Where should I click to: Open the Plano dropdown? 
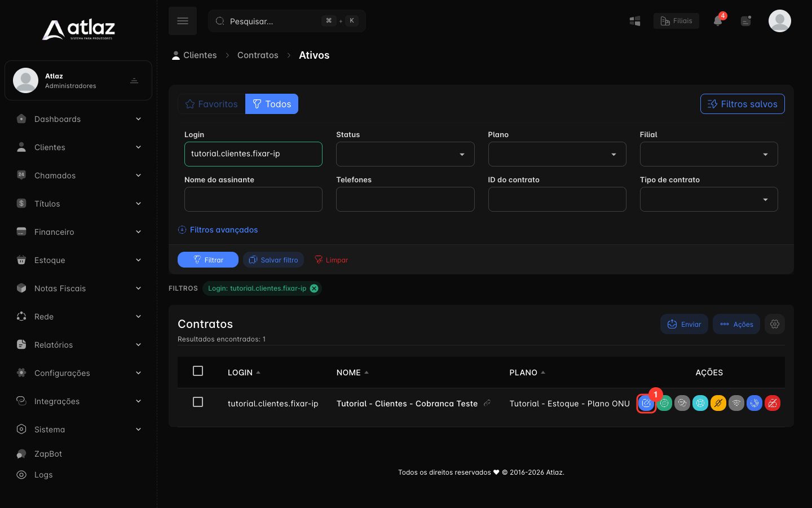pyautogui.click(x=557, y=154)
